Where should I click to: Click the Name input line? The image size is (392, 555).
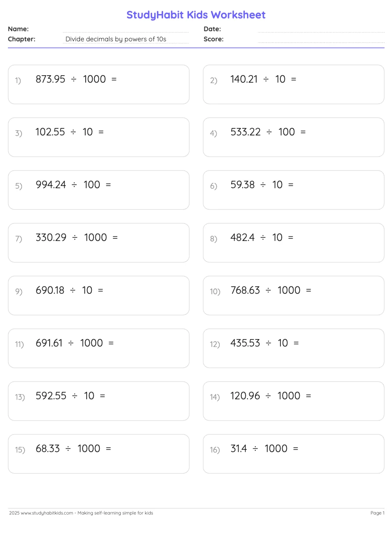[126, 29]
